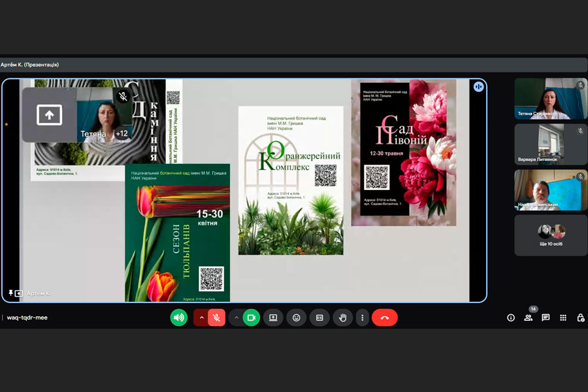The height and width of the screenshot is (392, 588).
Task: Click the QR code on Сад півоній poster
Action: [x=376, y=177]
